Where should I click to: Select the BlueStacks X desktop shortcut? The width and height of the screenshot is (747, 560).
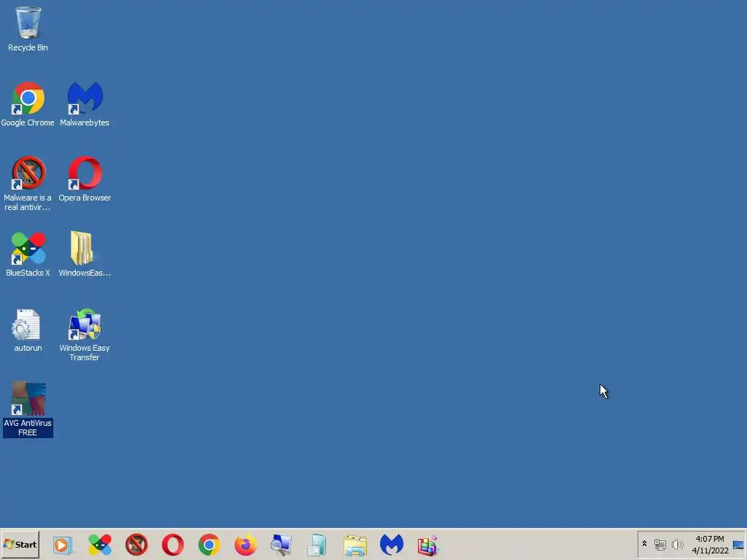28,254
